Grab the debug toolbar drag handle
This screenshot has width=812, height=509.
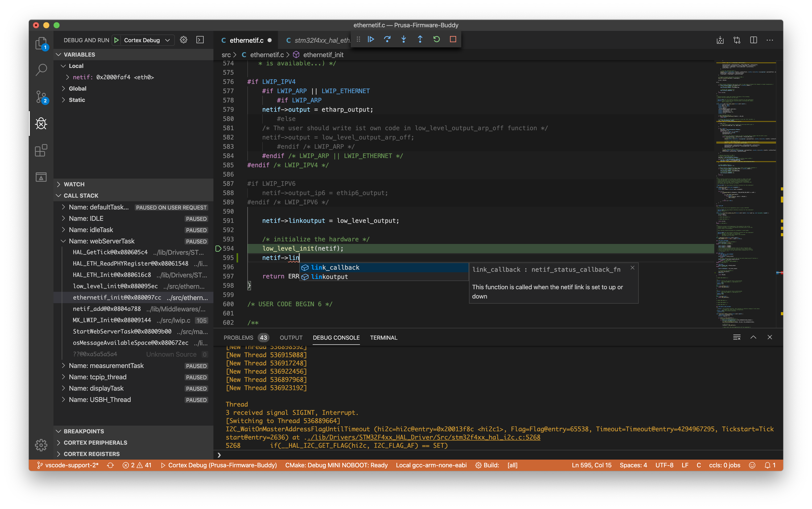(x=358, y=39)
